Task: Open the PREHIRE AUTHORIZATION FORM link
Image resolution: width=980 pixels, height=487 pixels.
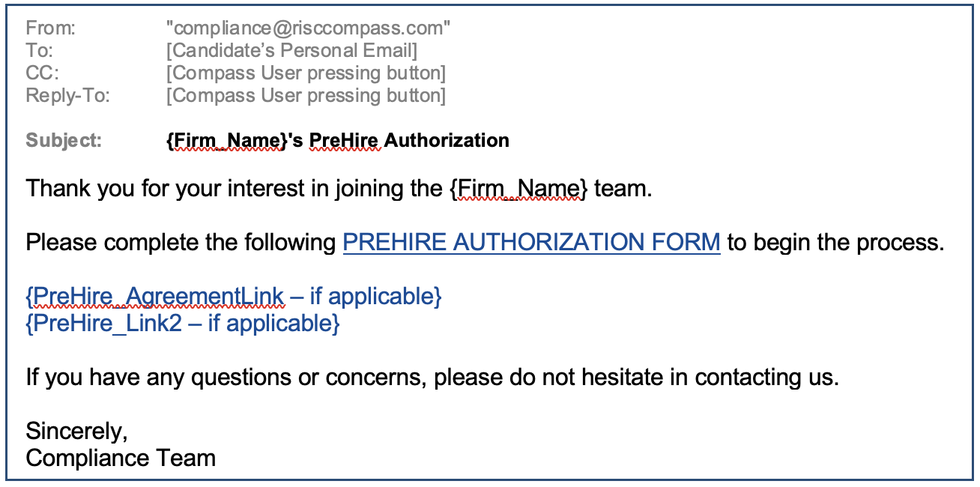Action: (x=531, y=243)
